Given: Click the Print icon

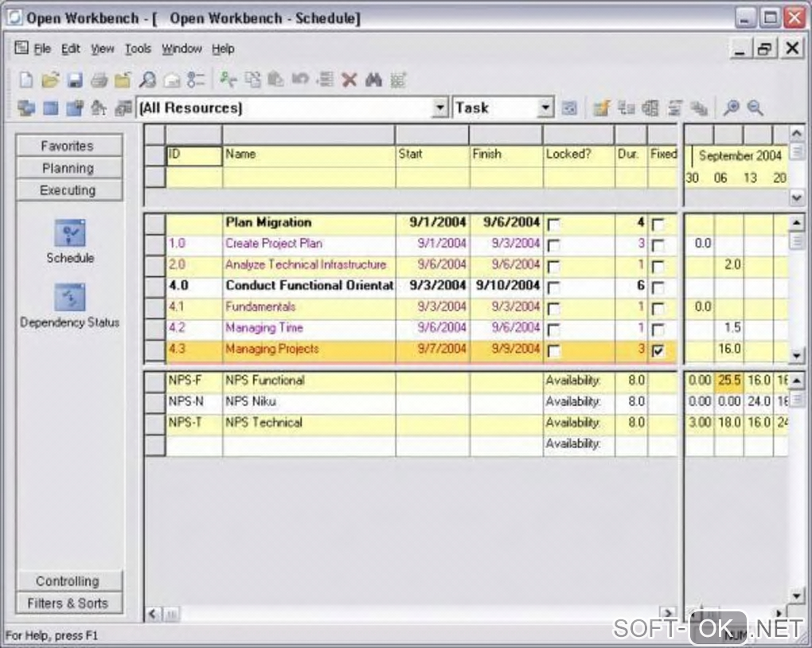Looking at the screenshot, I should (99, 80).
